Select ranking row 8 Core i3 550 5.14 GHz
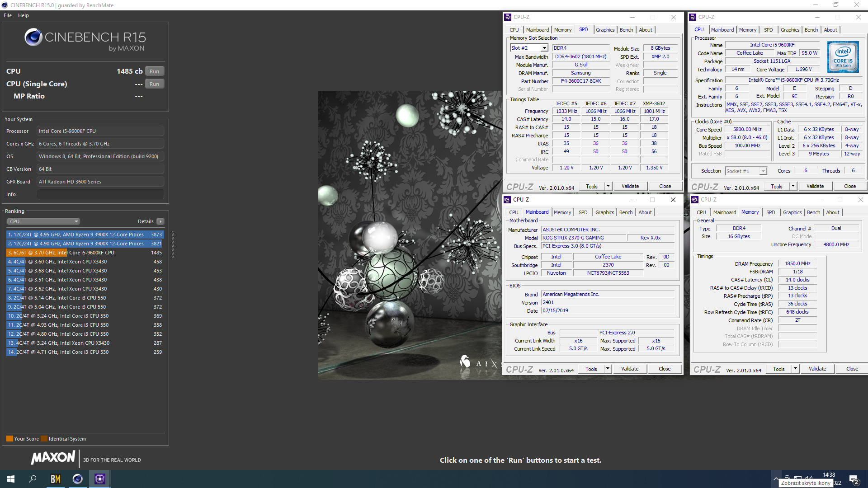This screenshot has width=868, height=488. pyautogui.click(x=85, y=298)
